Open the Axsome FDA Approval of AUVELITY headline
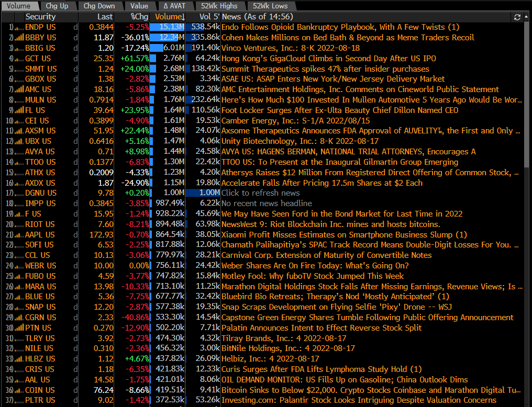 tap(371, 131)
